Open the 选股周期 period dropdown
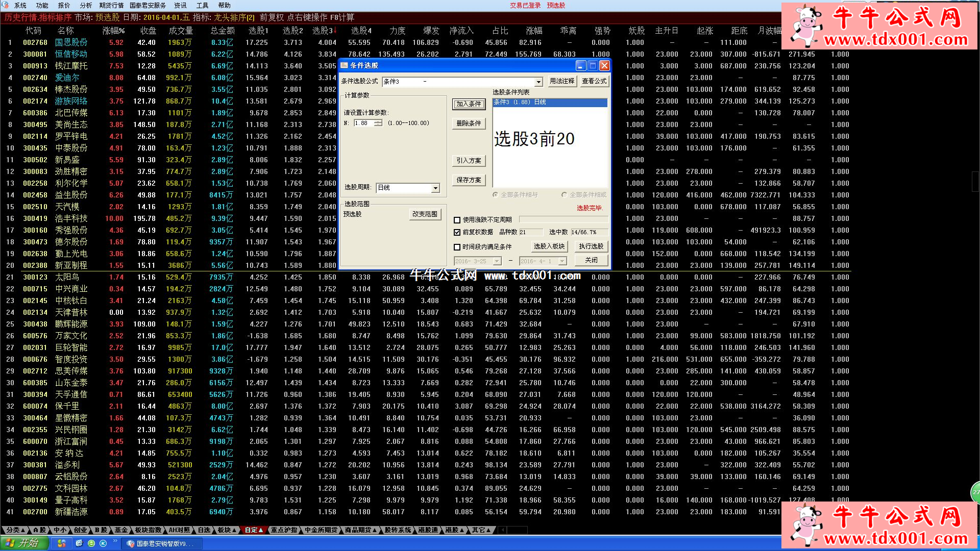The width and height of the screenshot is (980, 551). pos(435,188)
